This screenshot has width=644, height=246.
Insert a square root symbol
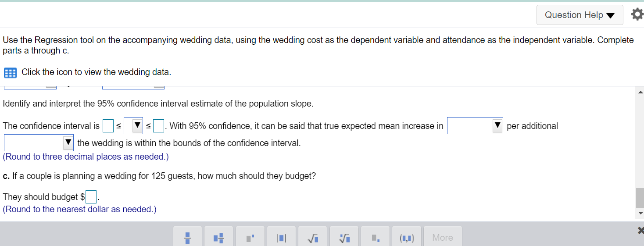pos(312,238)
